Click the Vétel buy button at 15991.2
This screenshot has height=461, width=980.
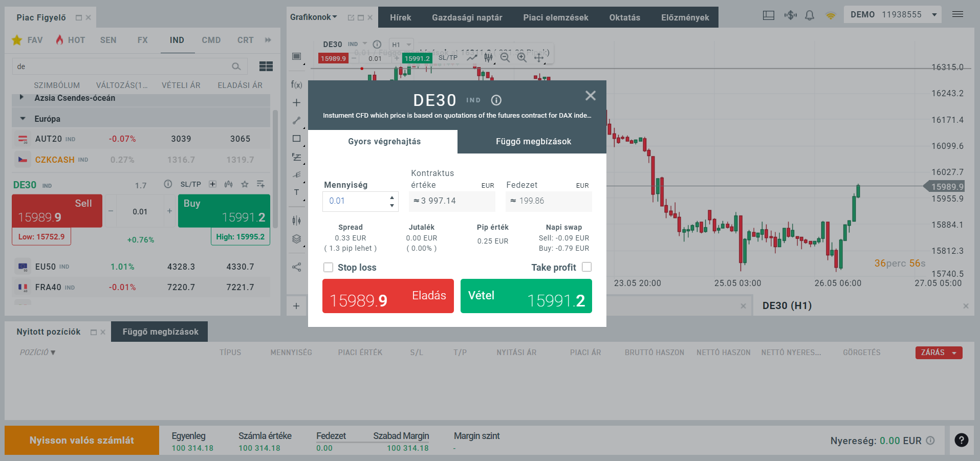pos(526,296)
